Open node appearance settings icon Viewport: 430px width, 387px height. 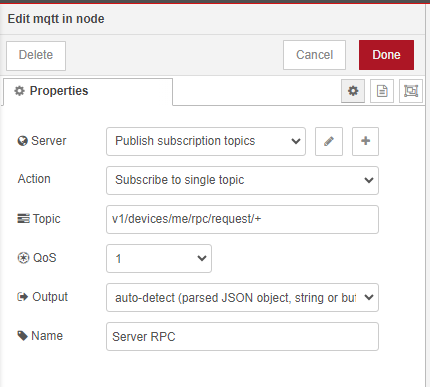tap(411, 91)
